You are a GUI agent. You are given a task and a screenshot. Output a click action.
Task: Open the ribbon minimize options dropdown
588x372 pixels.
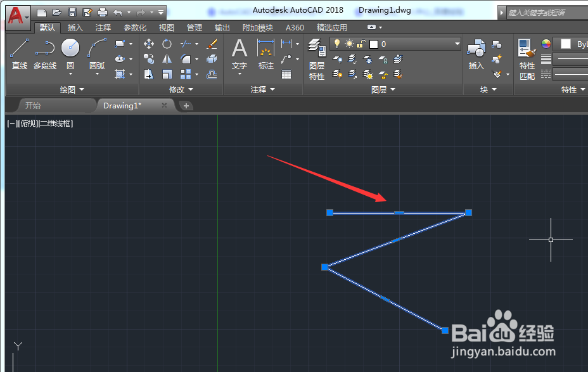pos(381,27)
